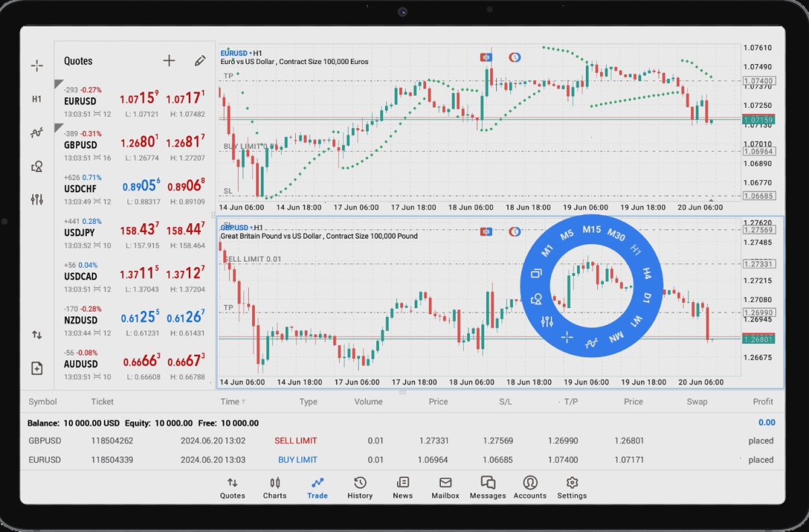Viewport: 809px width, 532px height.
Task: Open indicators list from left sidebar
Action: (x=37, y=133)
